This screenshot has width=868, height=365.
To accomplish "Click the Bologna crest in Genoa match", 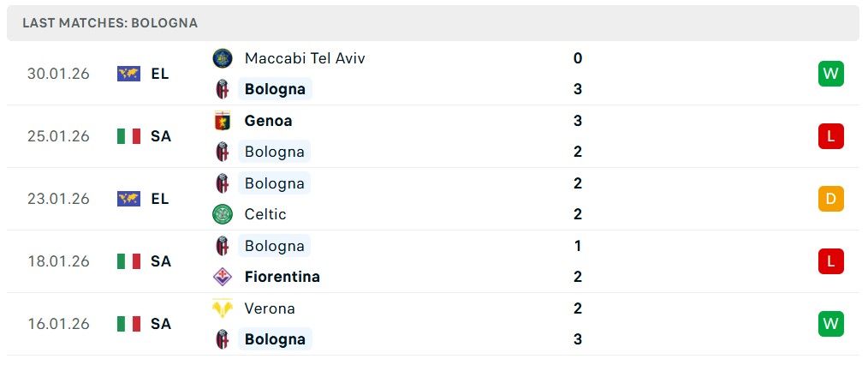I will tap(223, 152).
